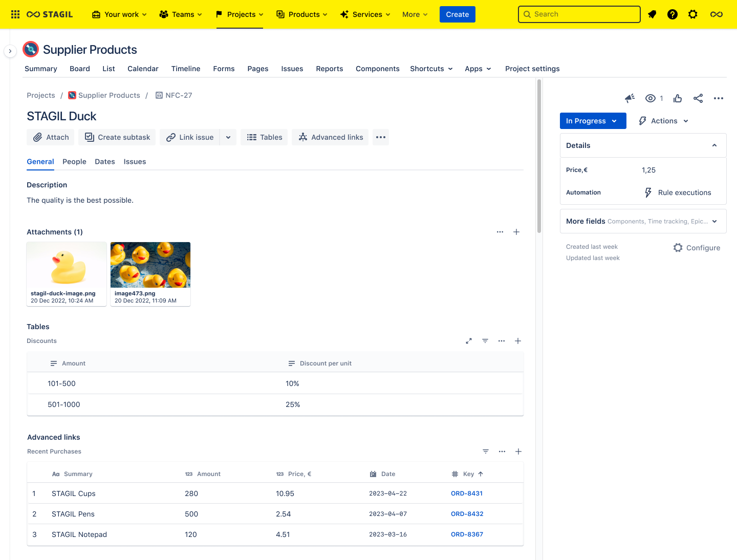
Task: Click the page vertical scrollbar
Action: click(539, 156)
